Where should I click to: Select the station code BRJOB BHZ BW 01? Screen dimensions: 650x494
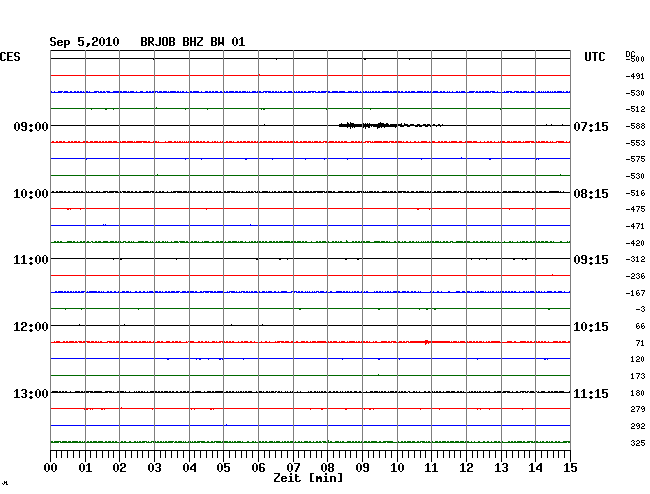click(x=192, y=42)
